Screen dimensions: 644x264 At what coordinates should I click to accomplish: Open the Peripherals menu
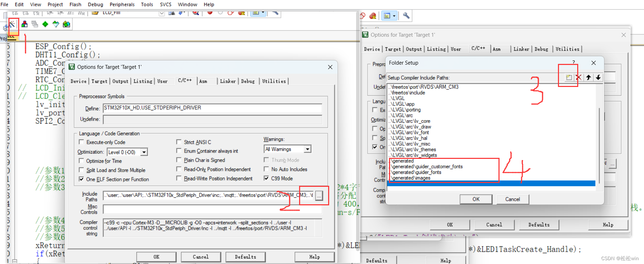click(122, 5)
